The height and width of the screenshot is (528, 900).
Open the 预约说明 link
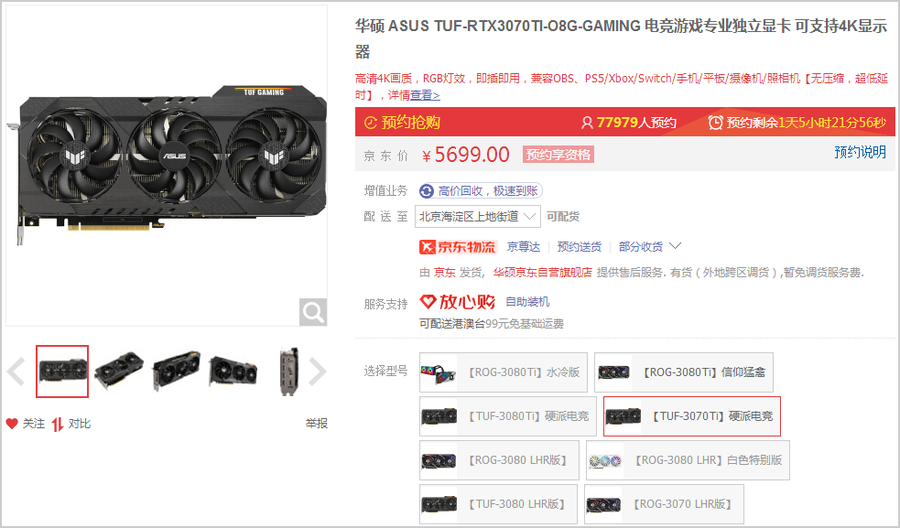pyautogui.click(x=860, y=152)
